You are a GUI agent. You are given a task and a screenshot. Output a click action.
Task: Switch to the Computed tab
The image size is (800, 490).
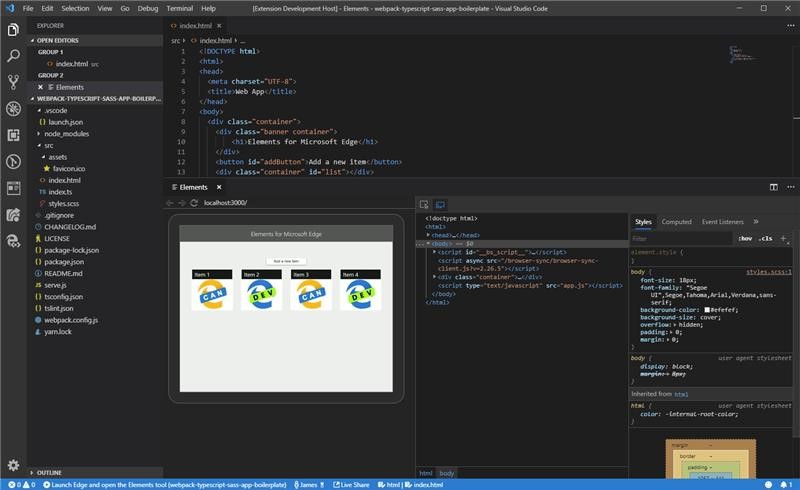tap(676, 222)
